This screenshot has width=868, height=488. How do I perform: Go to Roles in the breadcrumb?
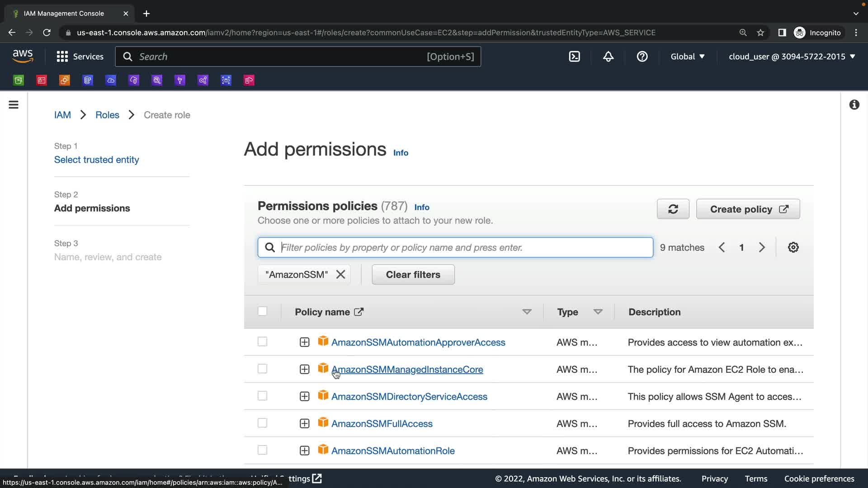[x=107, y=115]
